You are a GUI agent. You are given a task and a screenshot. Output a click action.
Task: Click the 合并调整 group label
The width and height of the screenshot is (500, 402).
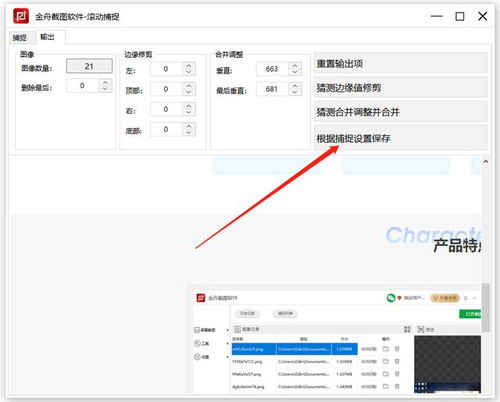pyautogui.click(x=229, y=54)
